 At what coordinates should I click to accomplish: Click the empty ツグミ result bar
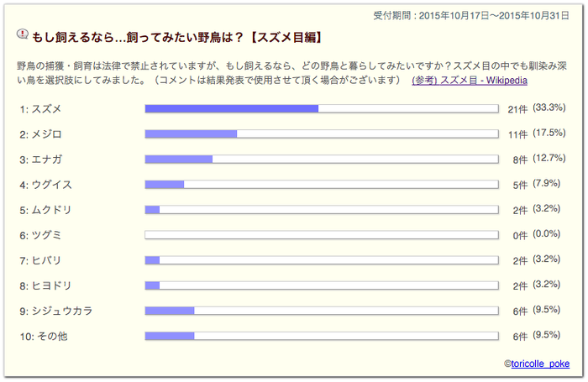pos(322,235)
